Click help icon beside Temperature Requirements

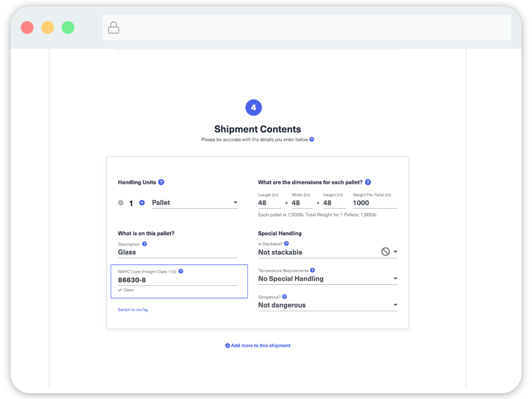313,270
